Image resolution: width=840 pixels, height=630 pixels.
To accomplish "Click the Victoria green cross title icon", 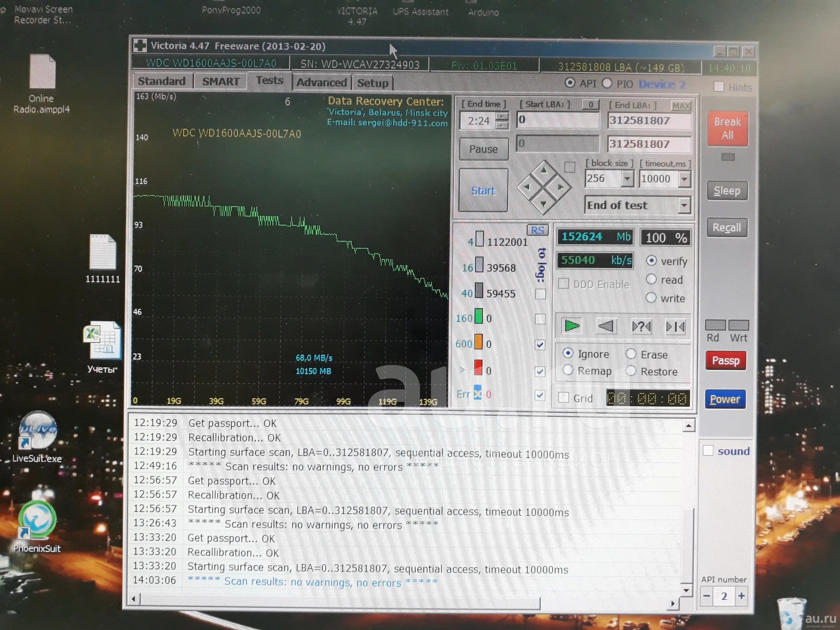I will click(140, 46).
